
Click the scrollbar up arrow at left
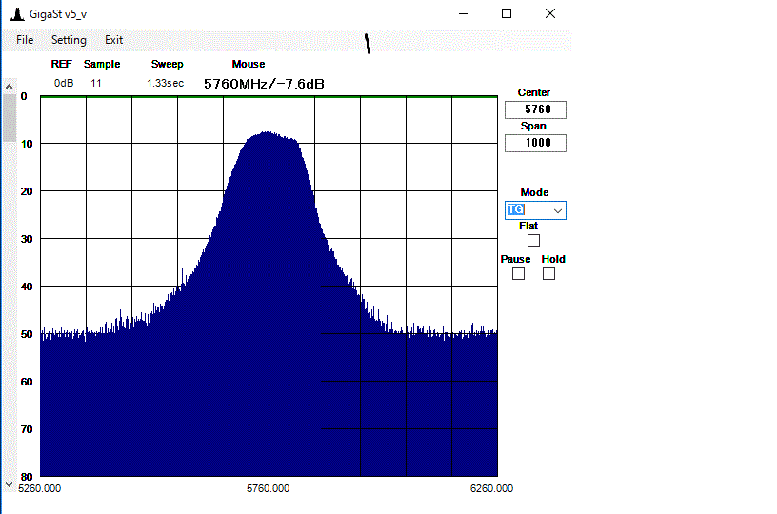9,86
